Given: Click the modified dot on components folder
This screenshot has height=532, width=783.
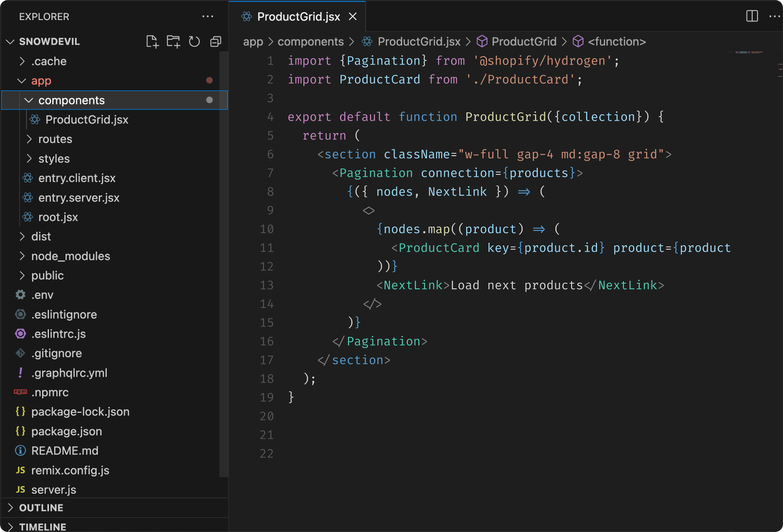Looking at the screenshot, I should (x=209, y=100).
